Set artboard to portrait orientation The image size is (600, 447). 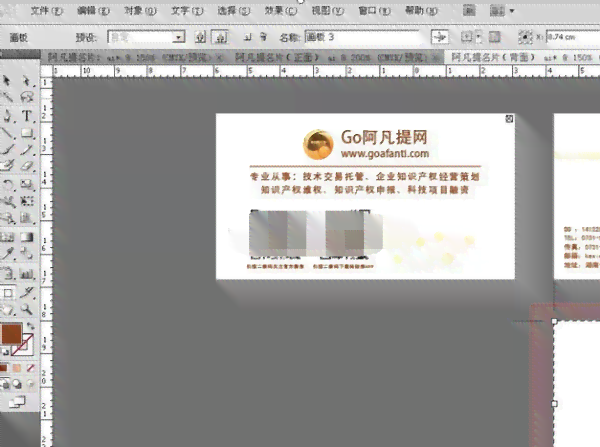(x=200, y=37)
